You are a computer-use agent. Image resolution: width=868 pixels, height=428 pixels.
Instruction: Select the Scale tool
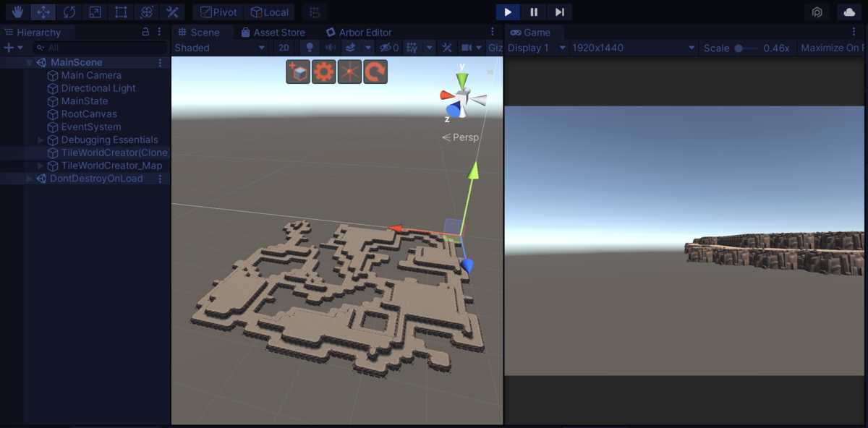pos(95,12)
